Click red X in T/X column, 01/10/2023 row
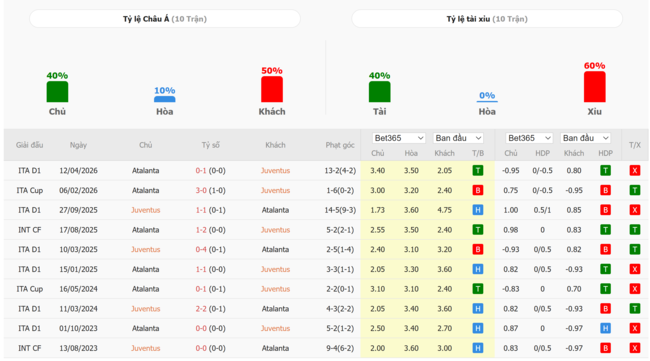The height and width of the screenshot is (361, 650). pyautogui.click(x=635, y=328)
